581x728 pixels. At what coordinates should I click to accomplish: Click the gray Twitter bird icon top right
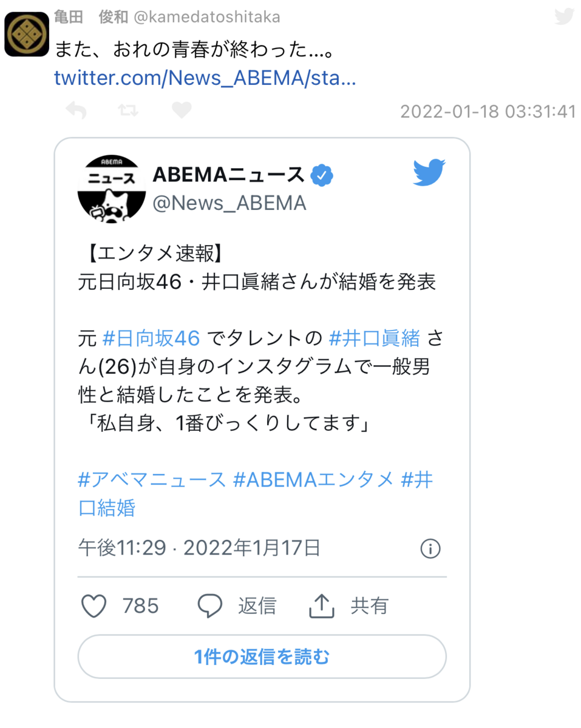564,17
